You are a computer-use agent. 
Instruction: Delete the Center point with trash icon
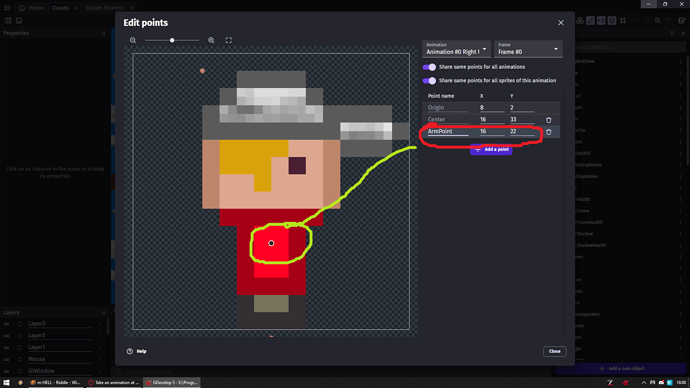[x=549, y=120]
